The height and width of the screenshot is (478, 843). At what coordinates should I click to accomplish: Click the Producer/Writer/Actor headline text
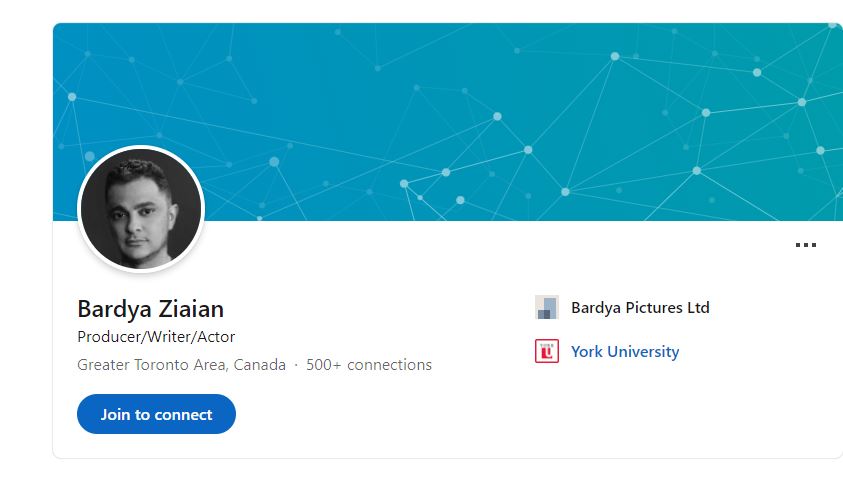pos(156,337)
